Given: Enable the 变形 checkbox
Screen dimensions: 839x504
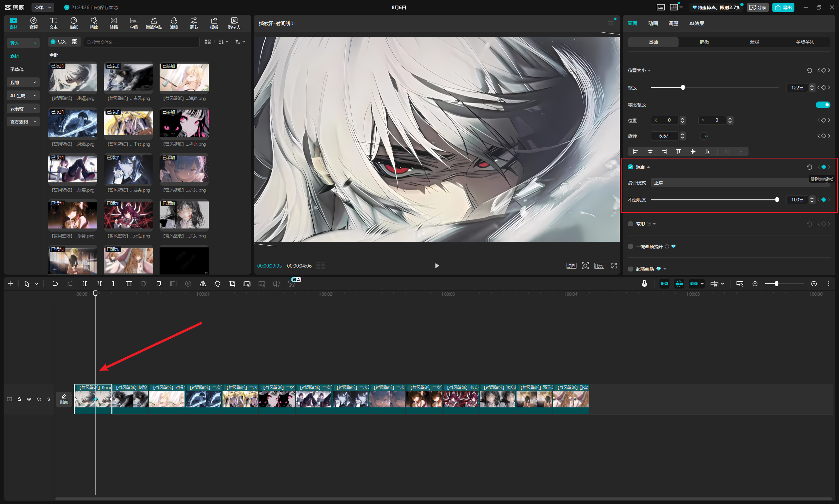Looking at the screenshot, I should coord(630,224).
